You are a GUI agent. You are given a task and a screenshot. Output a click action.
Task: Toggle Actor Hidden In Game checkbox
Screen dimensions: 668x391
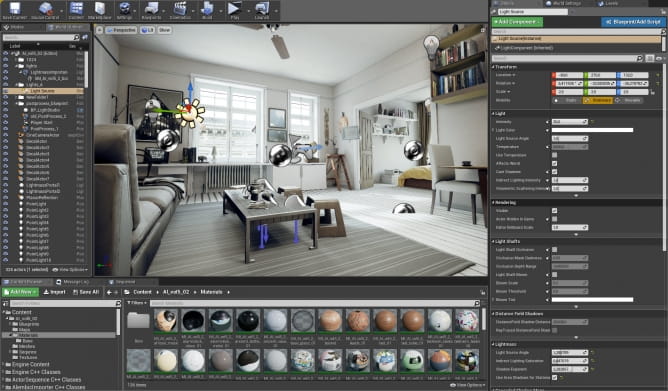tap(554, 219)
